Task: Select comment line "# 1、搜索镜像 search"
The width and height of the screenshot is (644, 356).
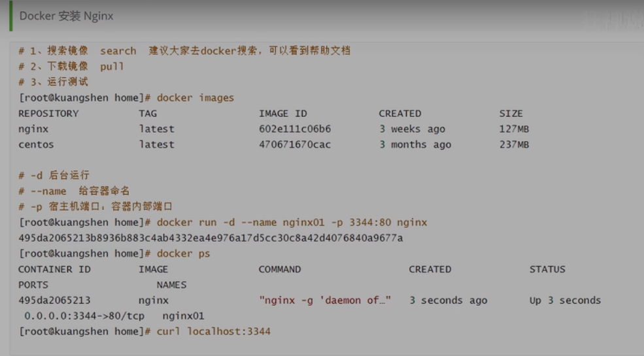Action: click(x=77, y=51)
